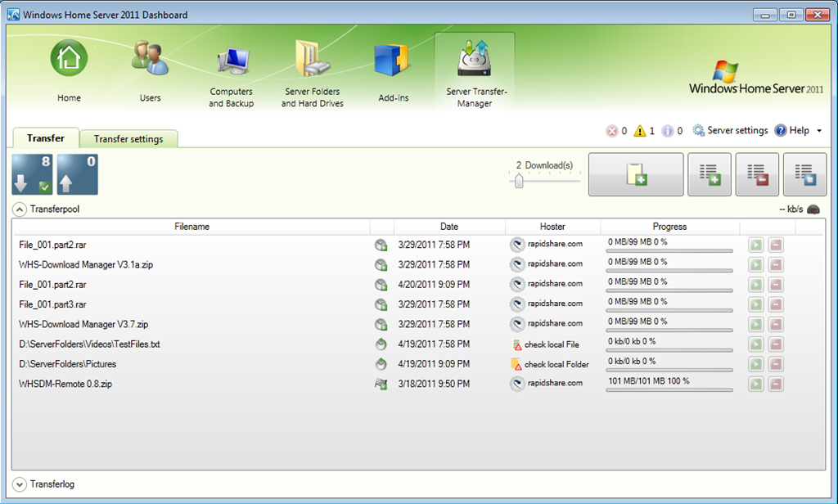Maximize the Dashboard window
This screenshot has height=504, width=838.
click(791, 15)
